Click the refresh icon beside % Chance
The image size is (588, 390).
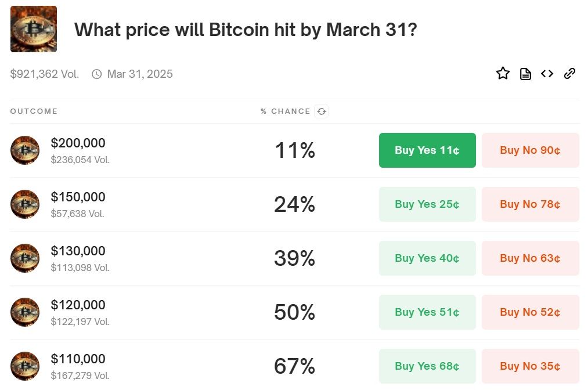tap(322, 111)
